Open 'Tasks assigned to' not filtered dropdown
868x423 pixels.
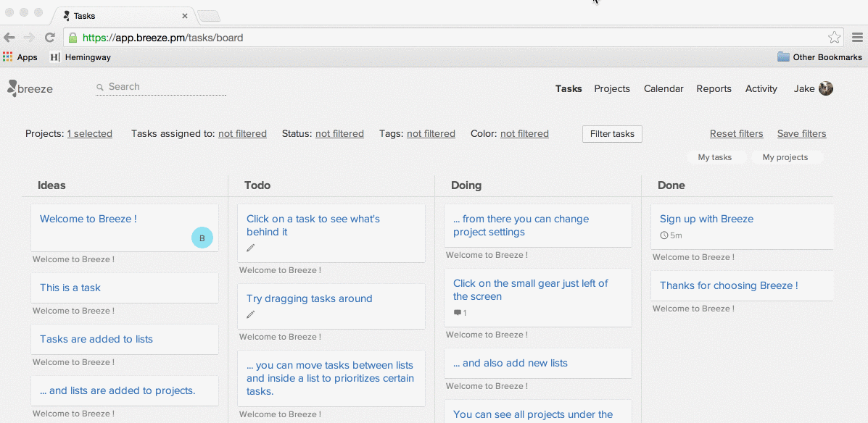(x=242, y=133)
